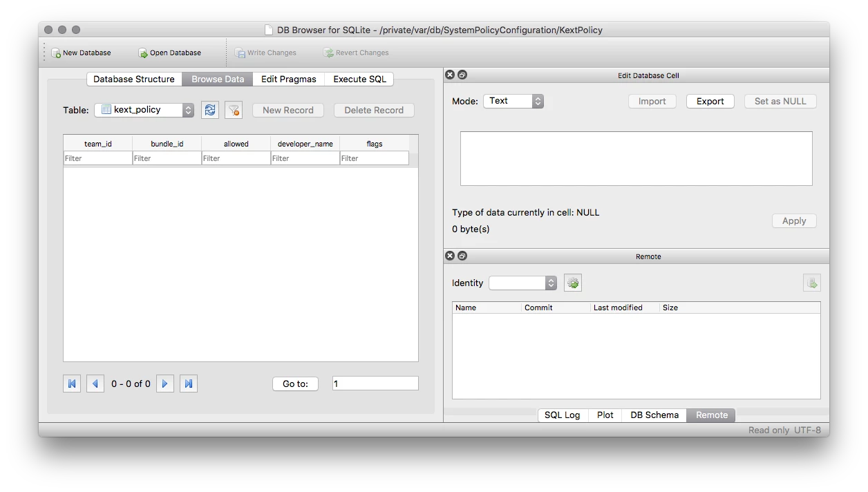Screen dimensions: 868x492
Task: Switch to the Execute SQL tab
Action: click(359, 79)
